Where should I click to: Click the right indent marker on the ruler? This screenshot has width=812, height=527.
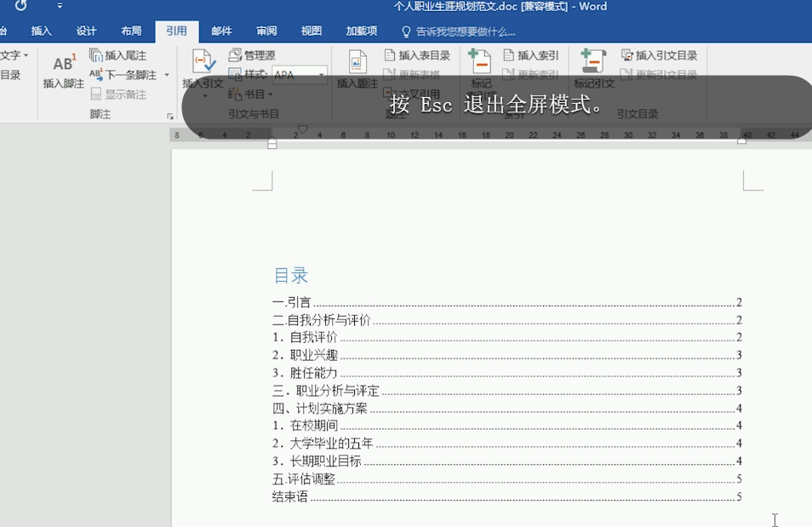741,140
